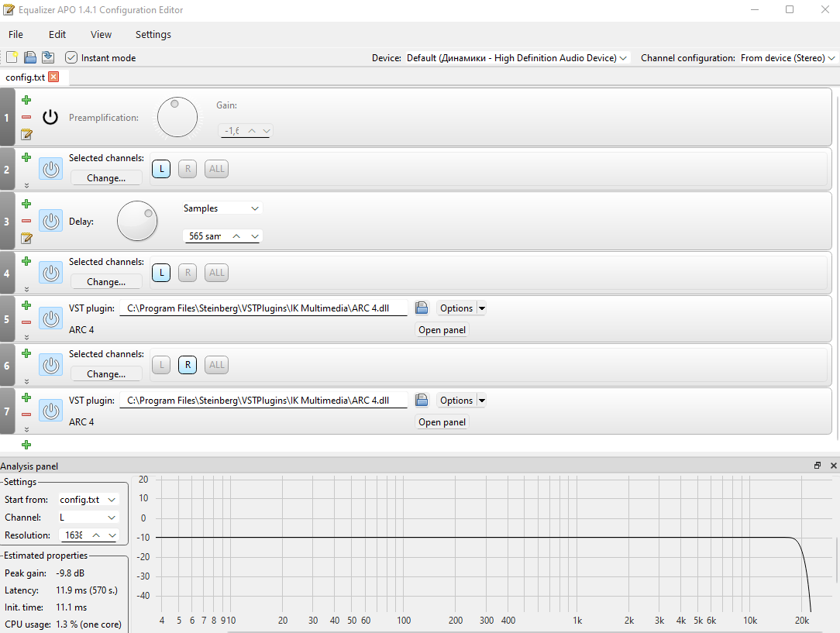Click the Save as toolbar icon
Screen dimensions: 840x633
click(48, 57)
